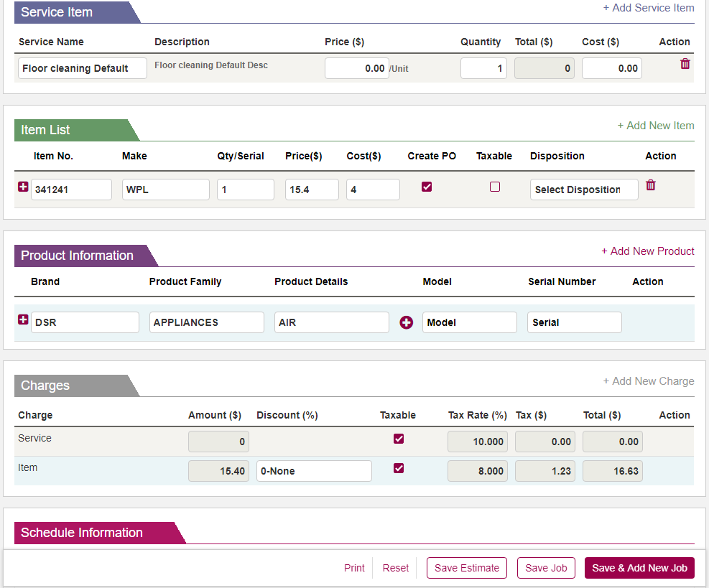Click Make field showing WPL
Image resolution: width=709 pixels, height=588 pixels.
click(165, 190)
